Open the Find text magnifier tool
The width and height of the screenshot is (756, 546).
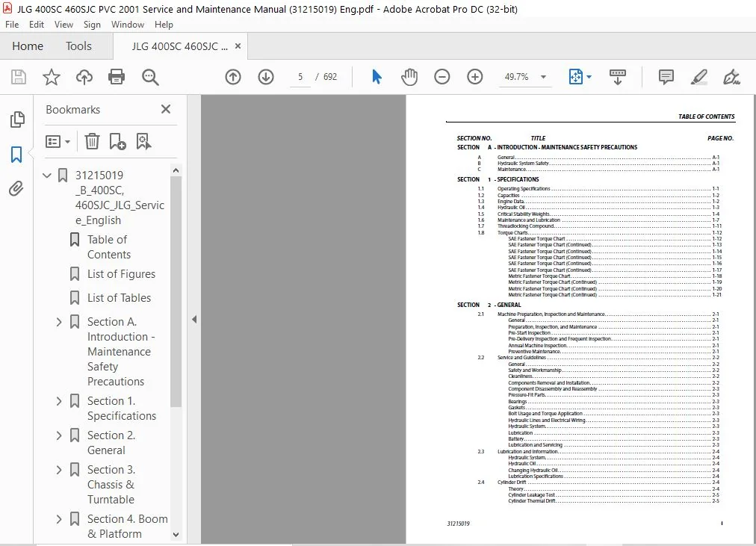pos(150,77)
